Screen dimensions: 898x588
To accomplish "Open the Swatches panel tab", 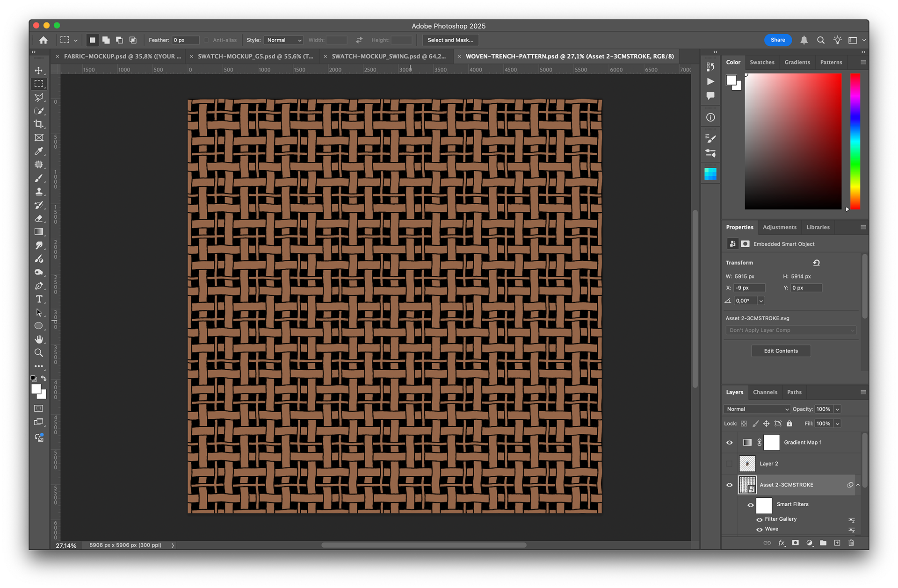I will [x=762, y=62].
